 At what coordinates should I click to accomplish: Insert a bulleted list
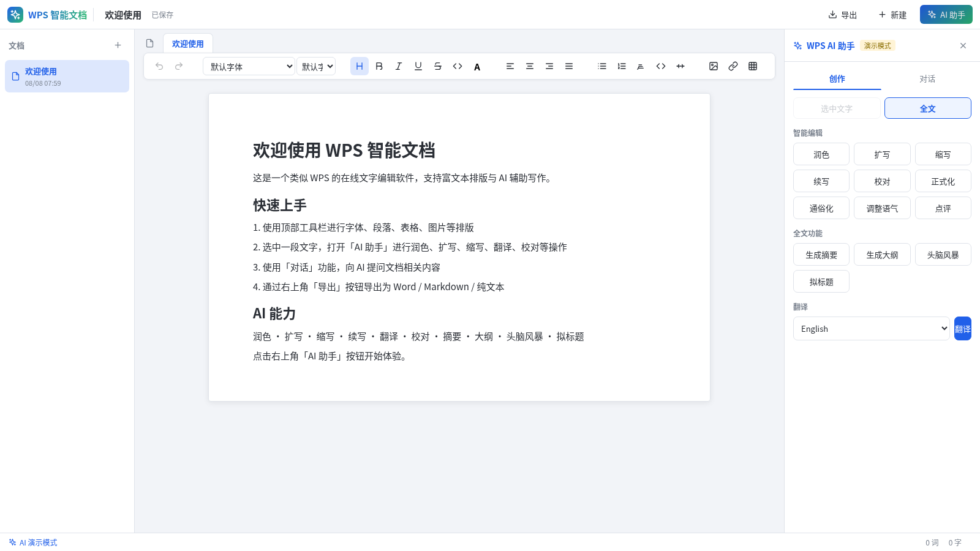tap(602, 66)
